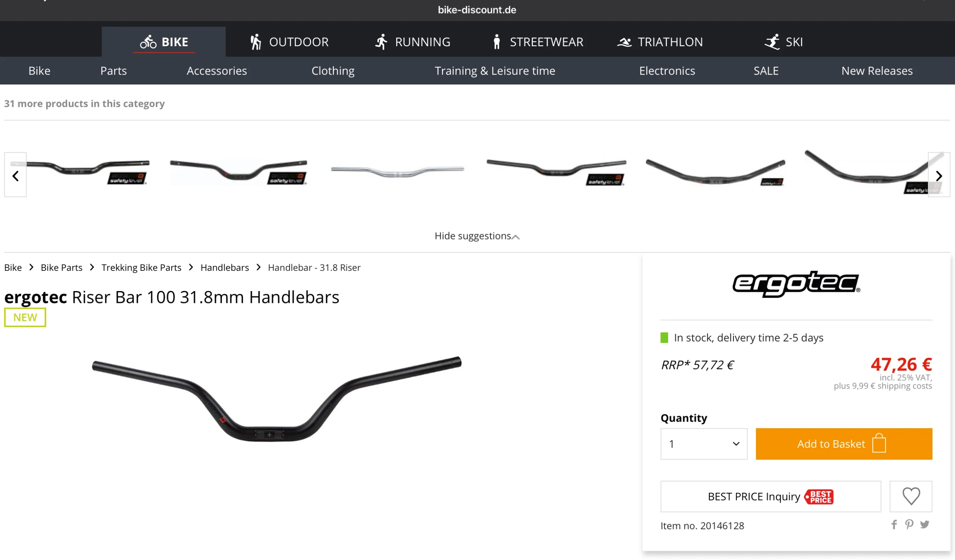The height and width of the screenshot is (560, 955).
Task: Open the Ski category icon
Action: coord(772,42)
